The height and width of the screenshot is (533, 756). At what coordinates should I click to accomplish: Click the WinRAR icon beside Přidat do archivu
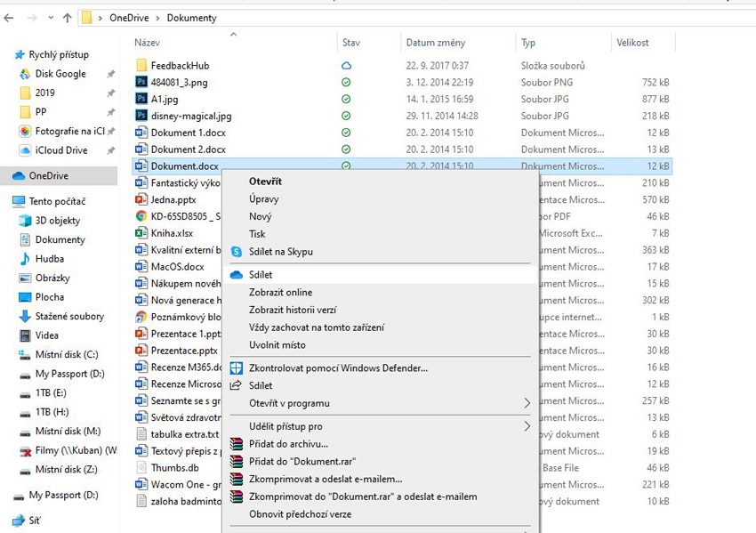[236, 444]
